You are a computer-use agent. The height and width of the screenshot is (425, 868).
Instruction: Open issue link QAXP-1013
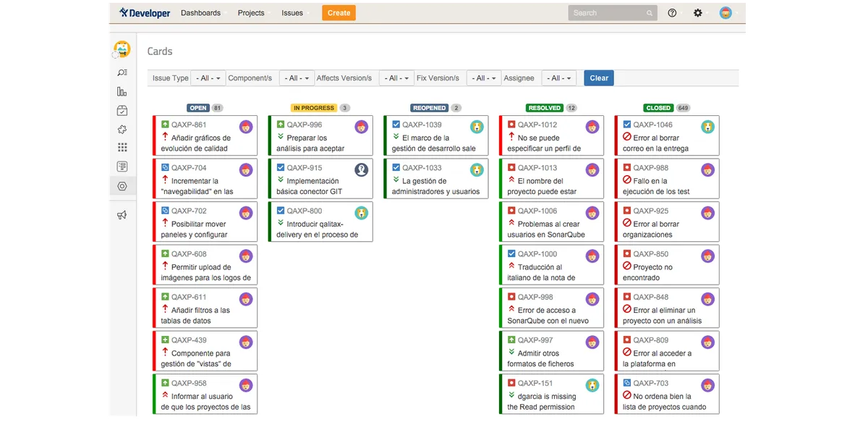[537, 168]
